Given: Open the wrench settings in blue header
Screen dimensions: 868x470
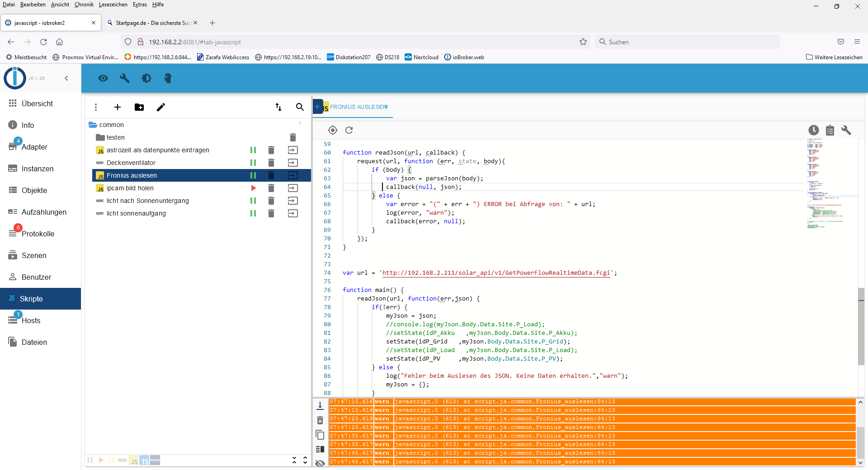Looking at the screenshot, I should tap(125, 78).
